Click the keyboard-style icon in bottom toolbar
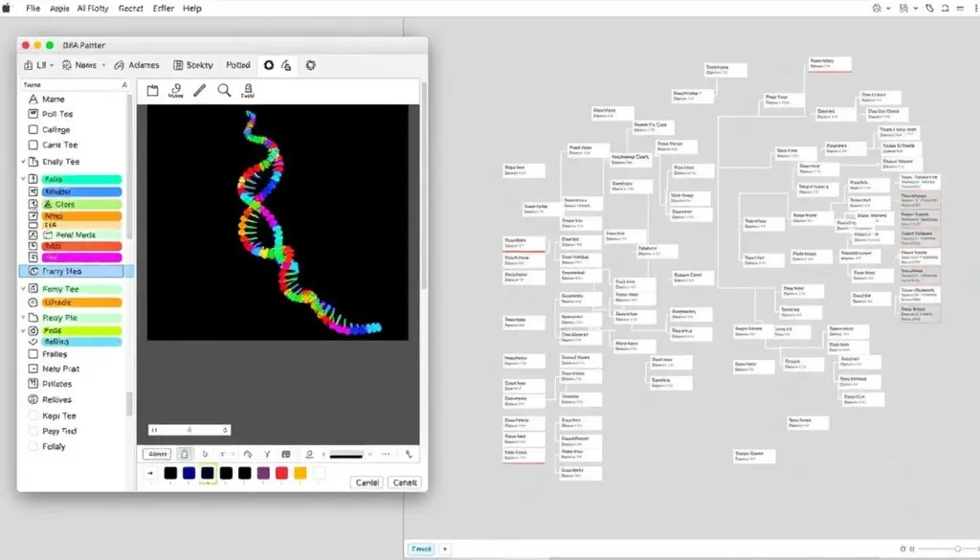The height and width of the screenshot is (560, 980). 286,455
